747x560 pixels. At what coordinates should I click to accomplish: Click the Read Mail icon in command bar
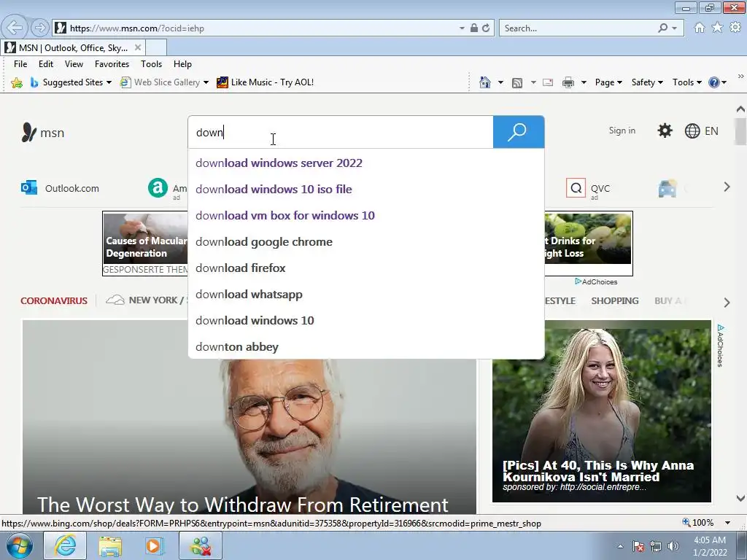[548, 82]
